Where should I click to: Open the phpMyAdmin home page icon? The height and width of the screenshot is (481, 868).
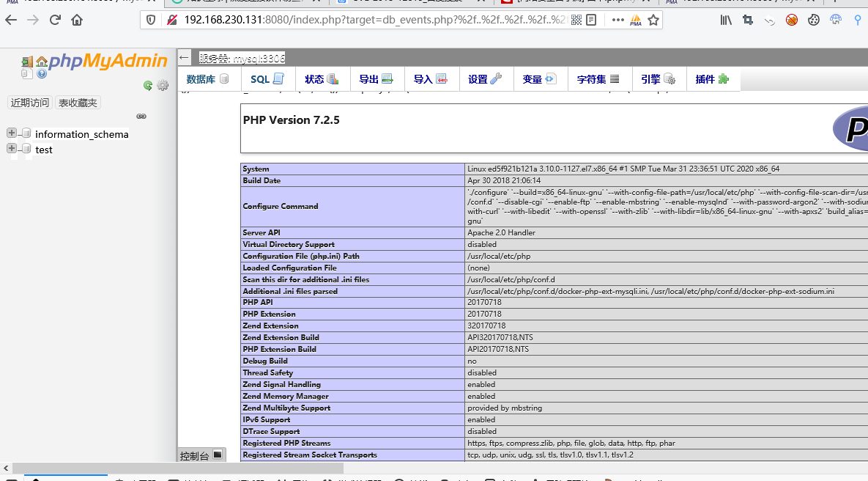(41, 60)
